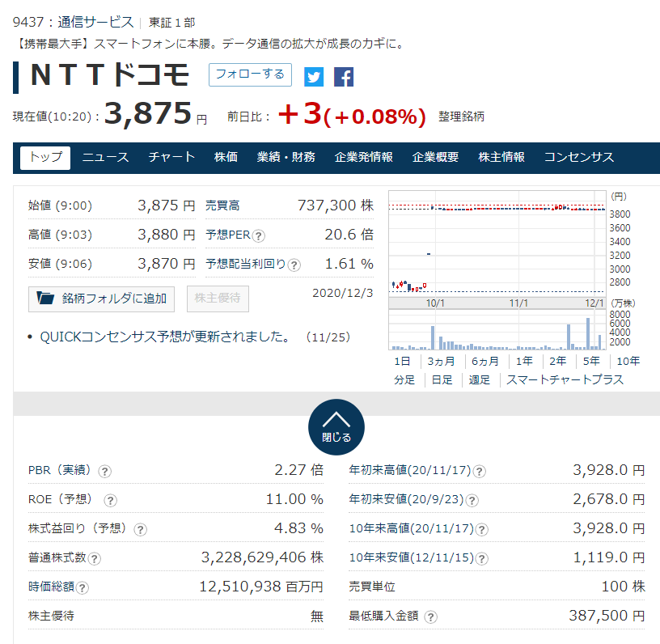
Task: Select 分足 chart interval
Action: point(404,380)
